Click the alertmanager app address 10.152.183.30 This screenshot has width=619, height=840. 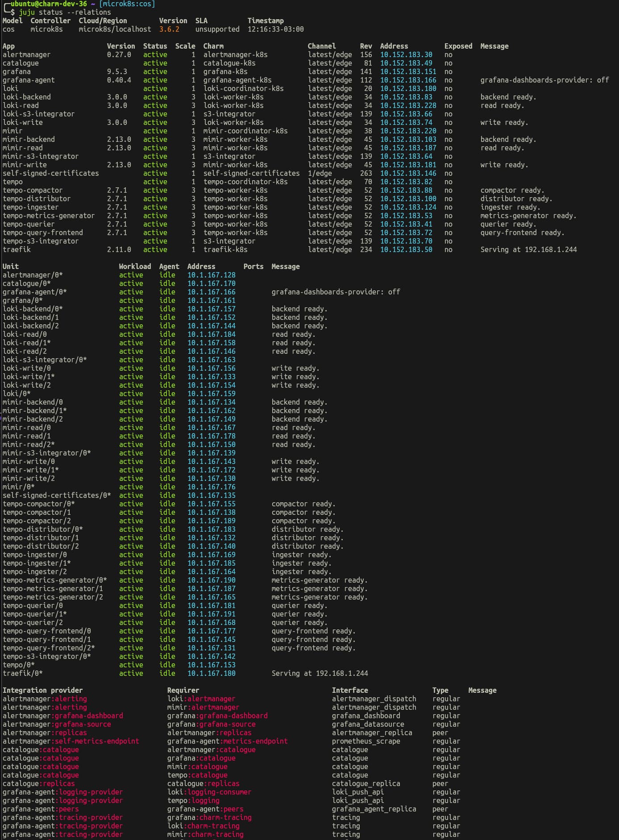pyautogui.click(x=406, y=55)
